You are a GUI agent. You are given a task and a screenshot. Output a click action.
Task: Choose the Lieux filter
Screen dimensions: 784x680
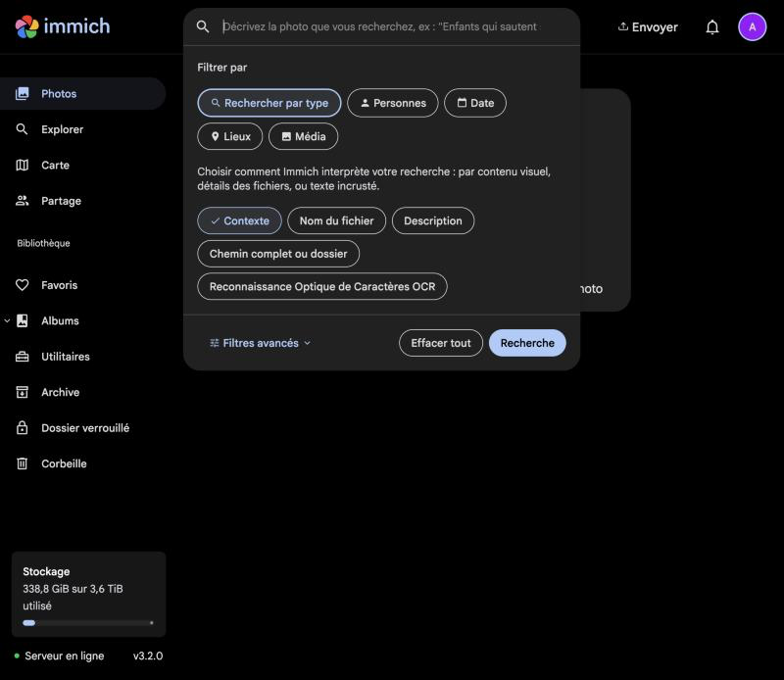(x=230, y=136)
